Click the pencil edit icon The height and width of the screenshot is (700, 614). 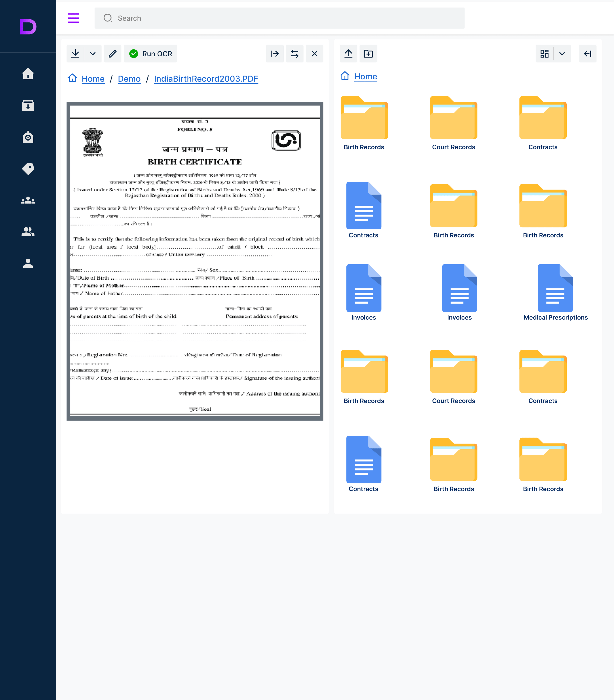pos(112,54)
